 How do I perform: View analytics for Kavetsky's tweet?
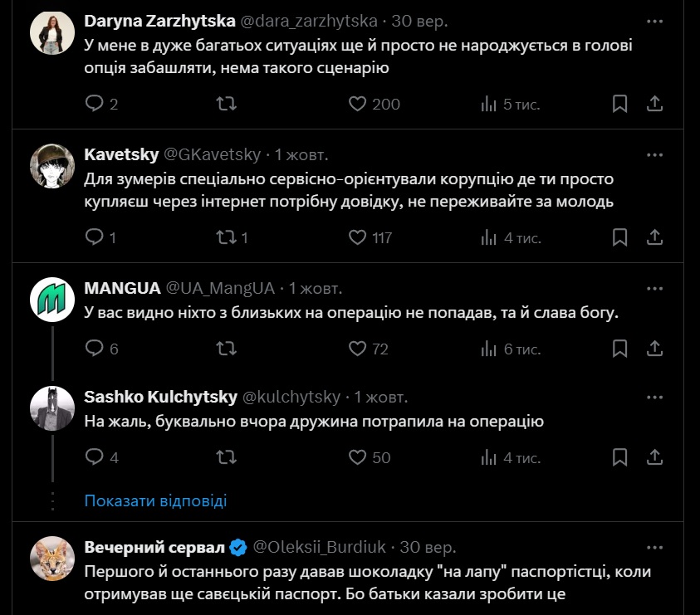489,237
